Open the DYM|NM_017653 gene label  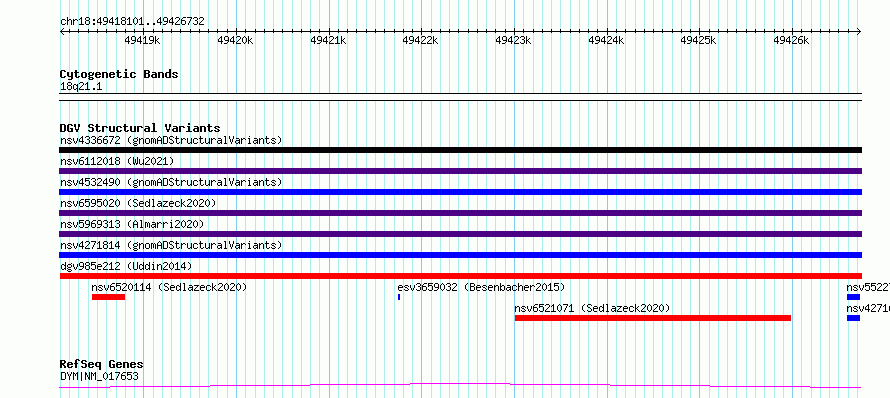point(99,376)
